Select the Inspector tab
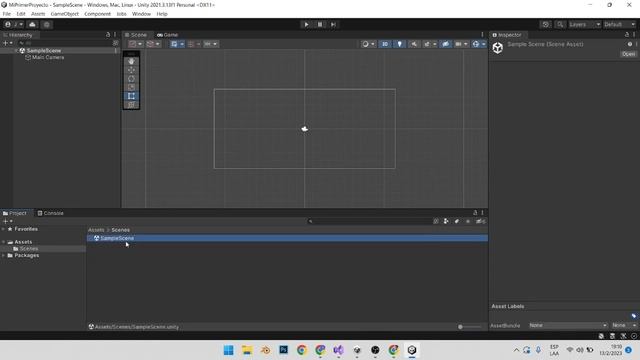The width and height of the screenshot is (640, 360). [x=507, y=35]
